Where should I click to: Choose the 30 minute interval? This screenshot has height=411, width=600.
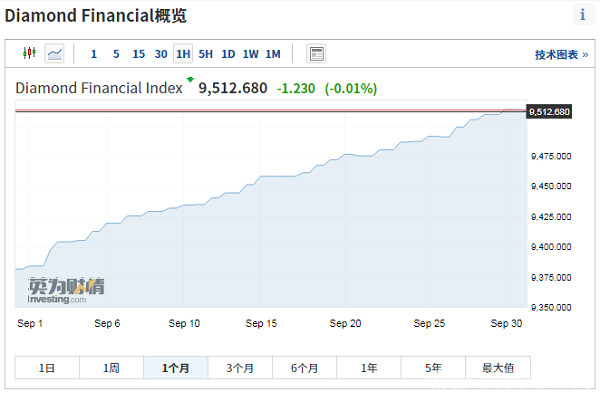tap(161, 54)
